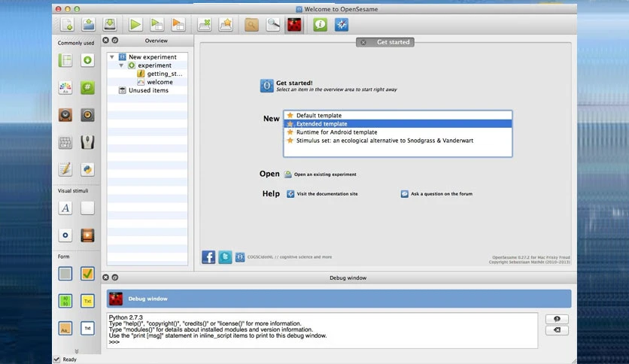Select the loop item in Commonly used

coord(65,60)
